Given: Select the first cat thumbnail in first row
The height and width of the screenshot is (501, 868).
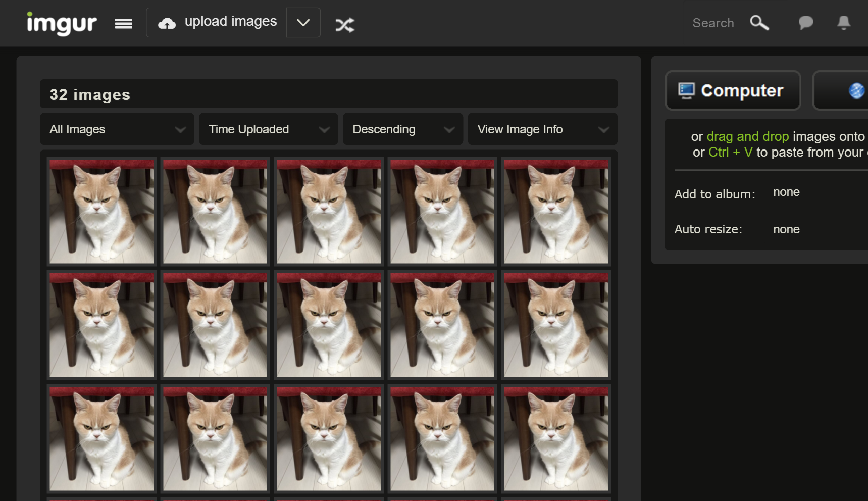Looking at the screenshot, I should coord(101,212).
